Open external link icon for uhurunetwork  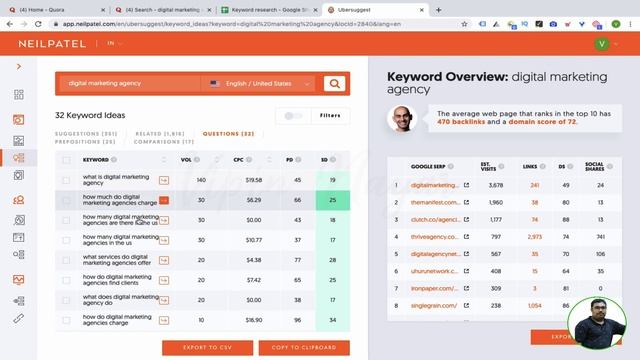point(466,271)
